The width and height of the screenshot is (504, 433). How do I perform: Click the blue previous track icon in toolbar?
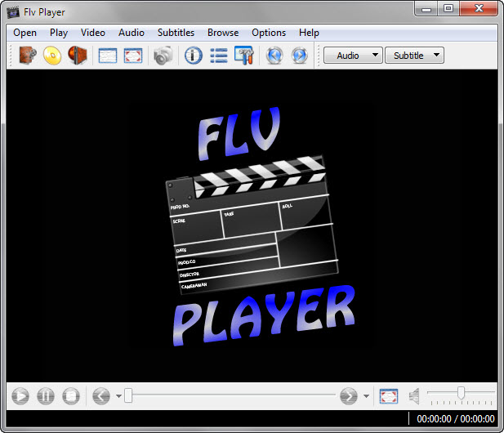[x=274, y=56]
